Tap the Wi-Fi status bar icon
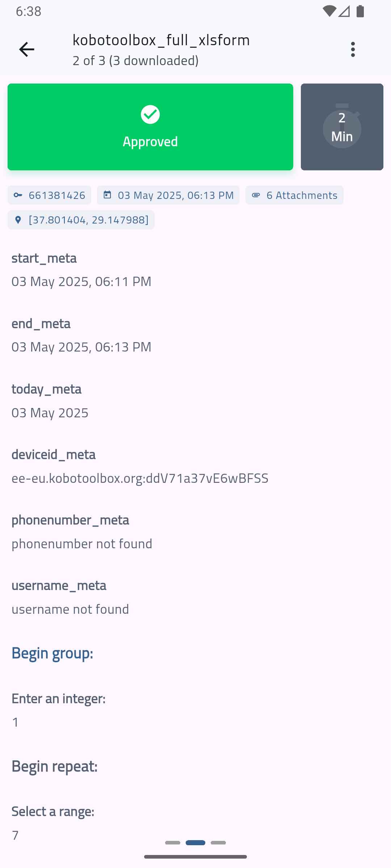Image resolution: width=391 pixels, height=868 pixels. [x=329, y=12]
